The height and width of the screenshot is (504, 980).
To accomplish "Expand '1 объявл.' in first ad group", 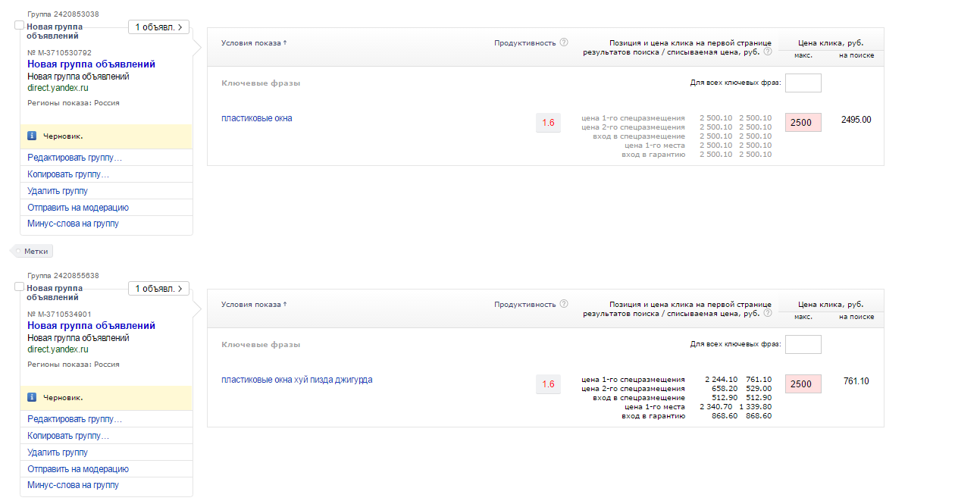I will (158, 27).
